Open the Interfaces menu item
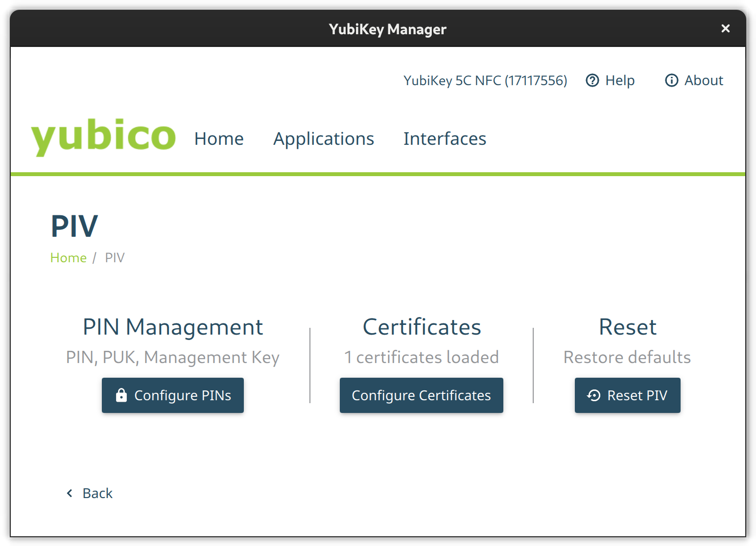The image size is (756, 547). (x=445, y=139)
